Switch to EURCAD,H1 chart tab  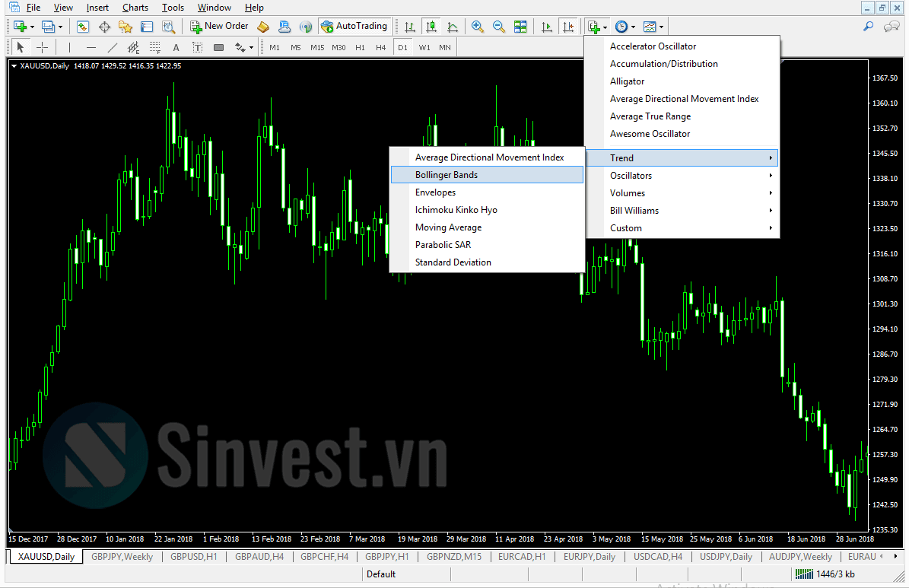click(x=522, y=557)
